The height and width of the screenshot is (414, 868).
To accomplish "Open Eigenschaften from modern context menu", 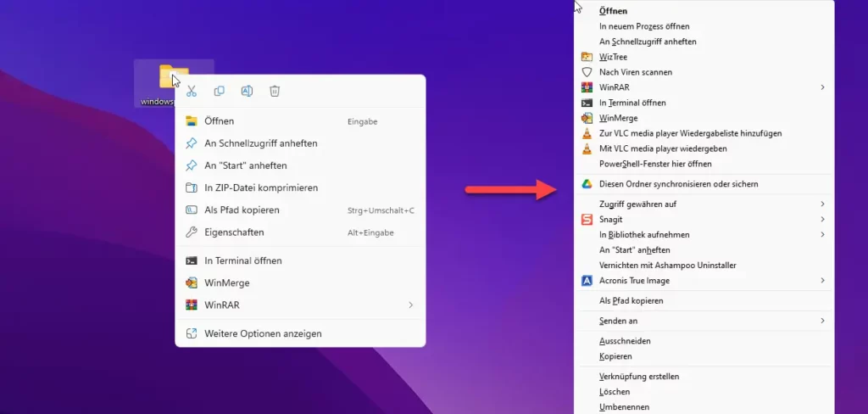I will pos(300,232).
